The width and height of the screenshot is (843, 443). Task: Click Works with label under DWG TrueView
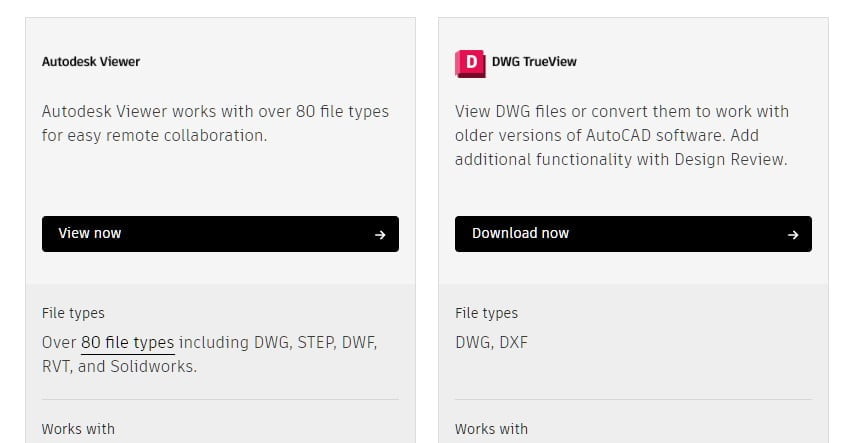tap(491, 429)
